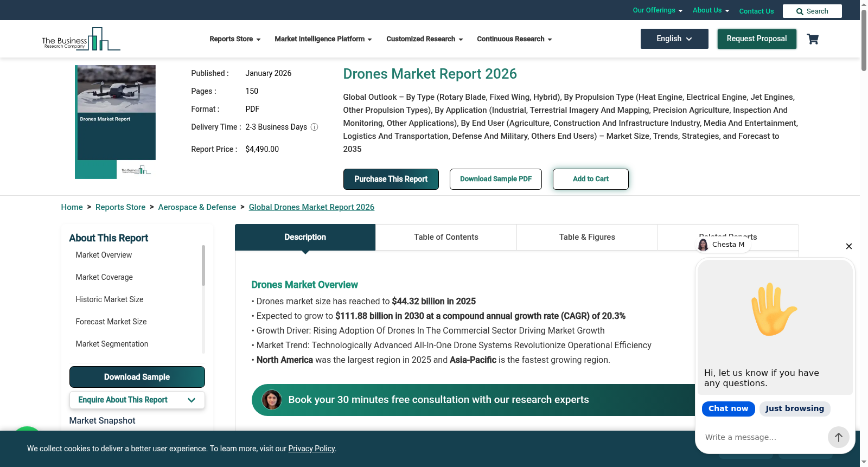Go to Reports Store breadcrumb
Viewport: 868px width, 467px height.
(120, 207)
